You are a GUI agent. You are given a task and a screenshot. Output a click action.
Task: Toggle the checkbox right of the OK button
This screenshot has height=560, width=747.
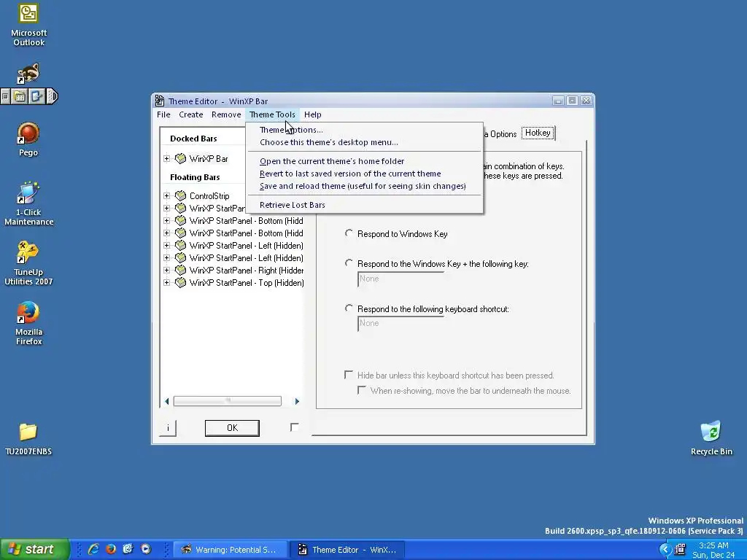[295, 427]
